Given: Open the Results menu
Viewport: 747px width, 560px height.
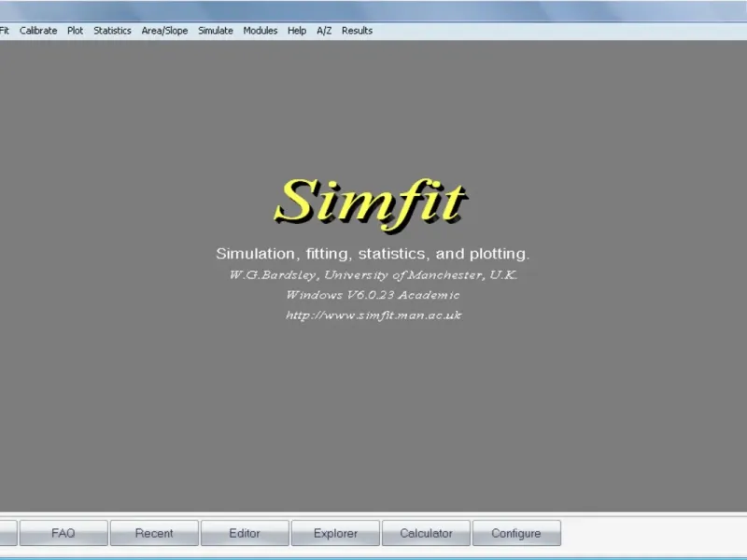Looking at the screenshot, I should 357,31.
